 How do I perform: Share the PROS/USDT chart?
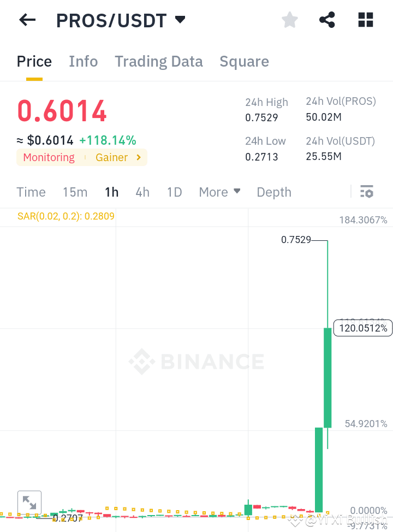coord(326,20)
